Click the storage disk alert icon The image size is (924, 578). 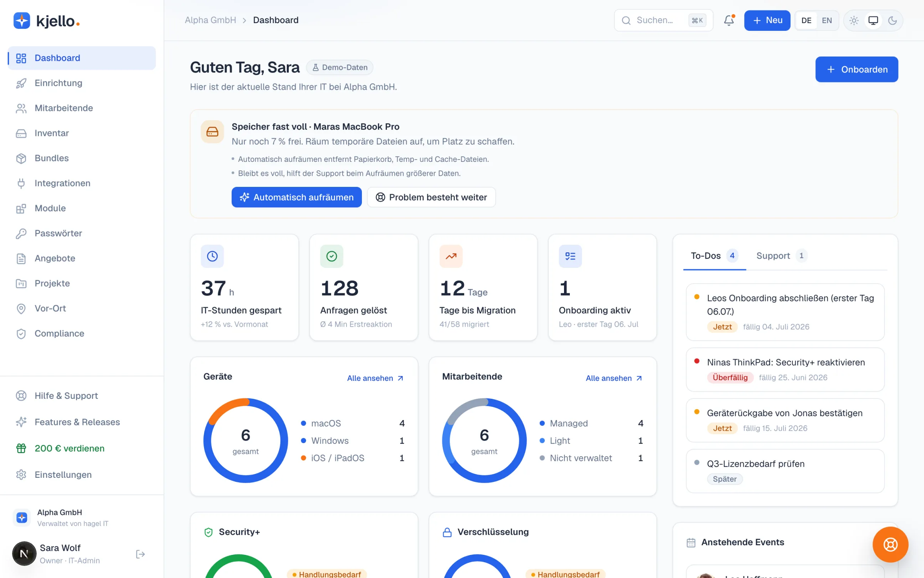point(212,132)
